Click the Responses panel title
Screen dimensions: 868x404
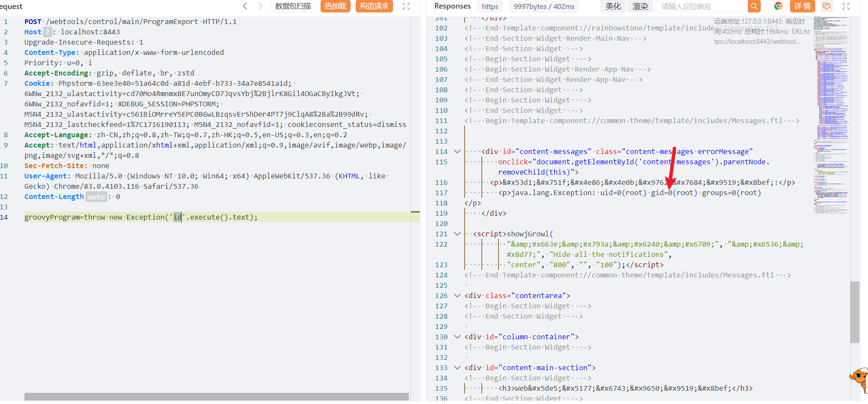tap(452, 6)
